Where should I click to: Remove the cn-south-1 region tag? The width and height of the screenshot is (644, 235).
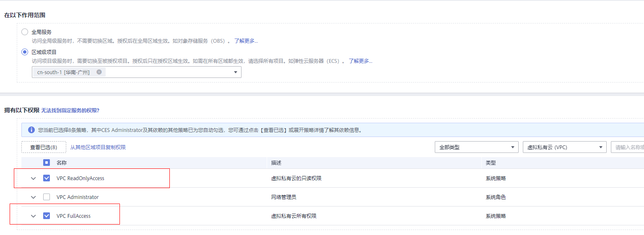click(x=99, y=72)
